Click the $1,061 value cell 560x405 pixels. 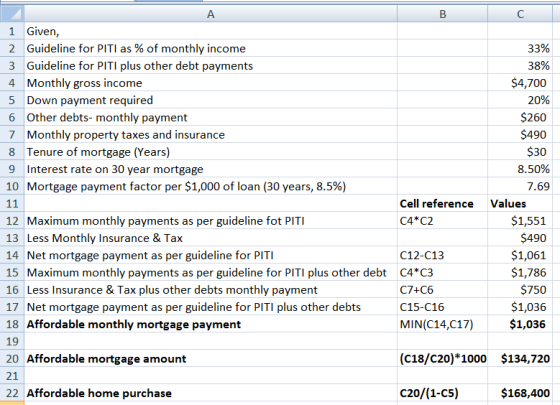click(520, 255)
